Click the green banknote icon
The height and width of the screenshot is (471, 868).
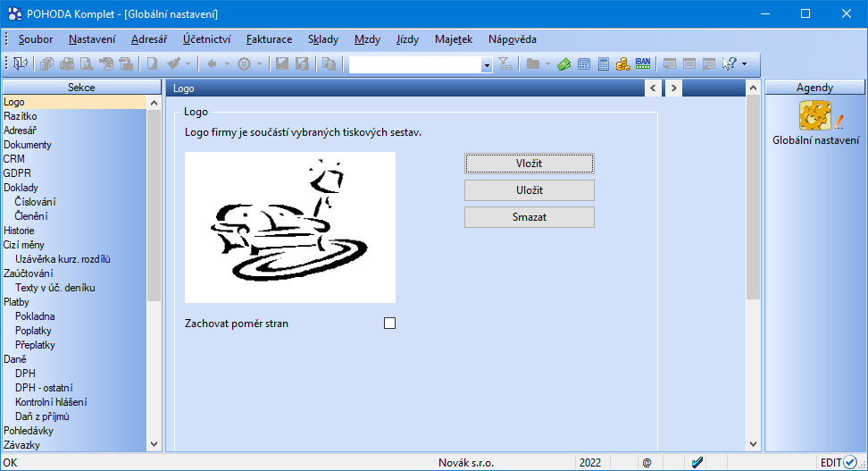[x=564, y=63]
